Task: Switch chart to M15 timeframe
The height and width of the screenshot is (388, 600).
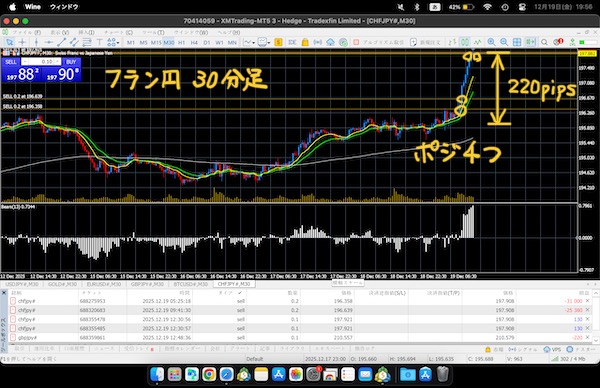Action: (x=156, y=42)
